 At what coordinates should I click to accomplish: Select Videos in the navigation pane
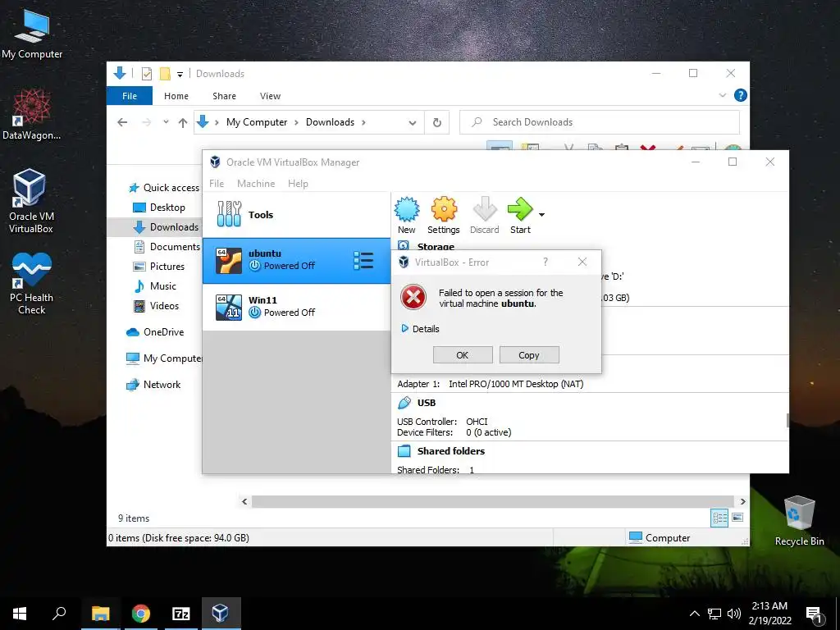(x=156, y=306)
